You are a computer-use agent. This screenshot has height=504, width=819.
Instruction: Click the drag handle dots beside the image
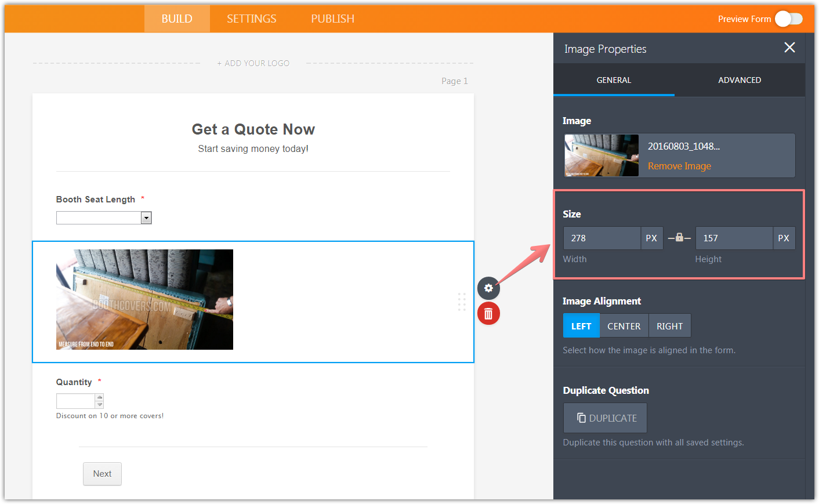(x=462, y=301)
